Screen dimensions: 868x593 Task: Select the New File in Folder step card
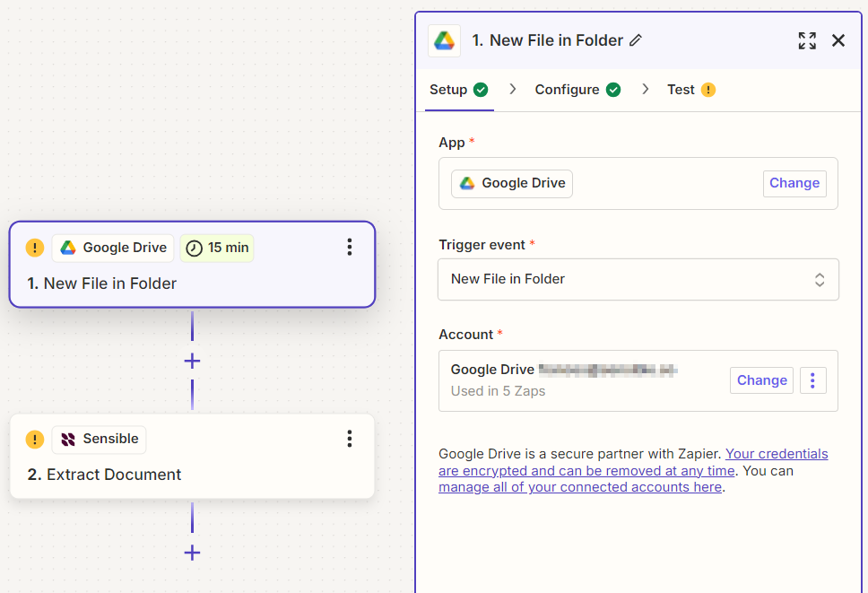click(192, 265)
